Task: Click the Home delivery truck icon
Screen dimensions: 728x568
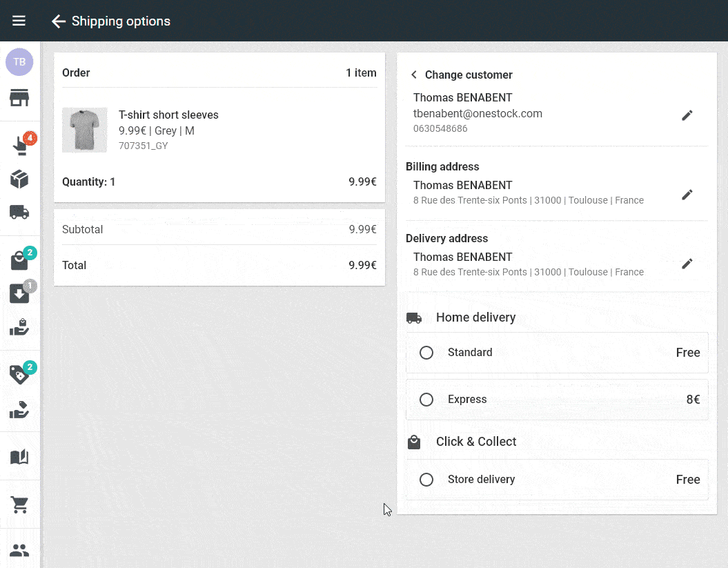Action: 413,318
